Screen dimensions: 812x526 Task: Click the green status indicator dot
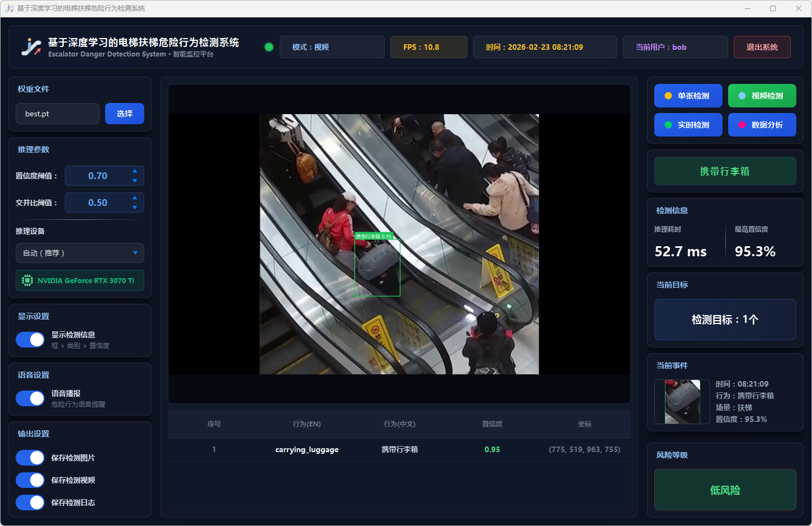tap(269, 47)
